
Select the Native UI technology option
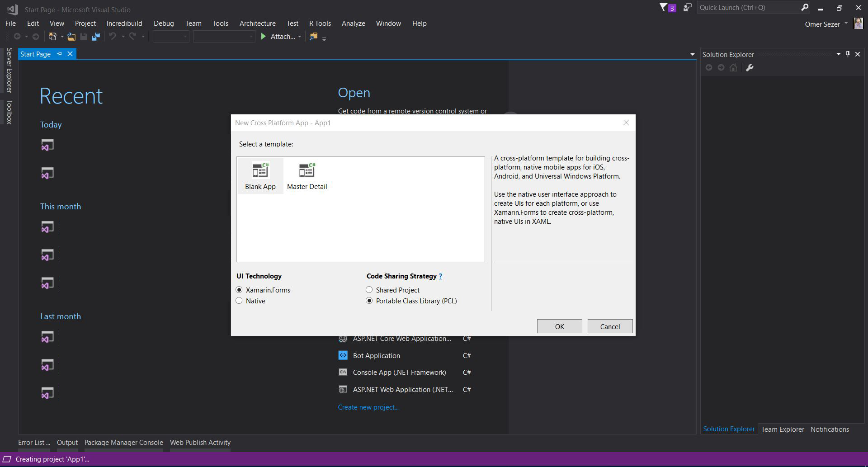(239, 301)
